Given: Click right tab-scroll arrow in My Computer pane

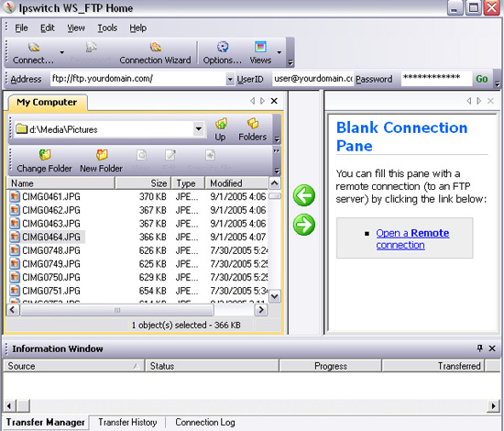Looking at the screenshot, I should point(262,101).
